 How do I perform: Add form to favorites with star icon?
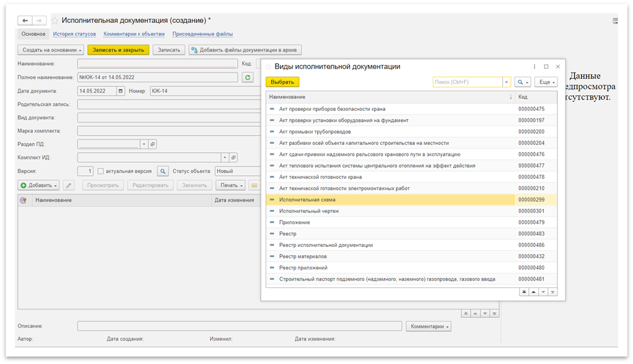(x=55, y=20)
